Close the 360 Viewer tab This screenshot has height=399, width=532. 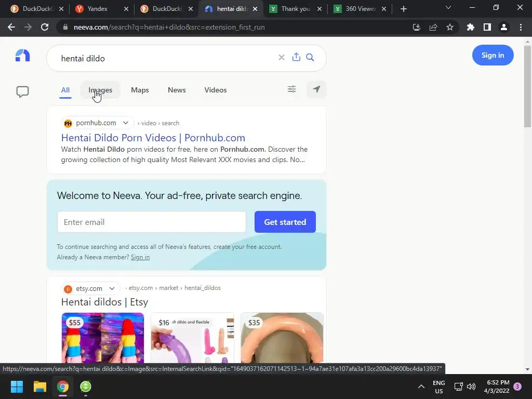pyautogui.click(x=384, y=9)
